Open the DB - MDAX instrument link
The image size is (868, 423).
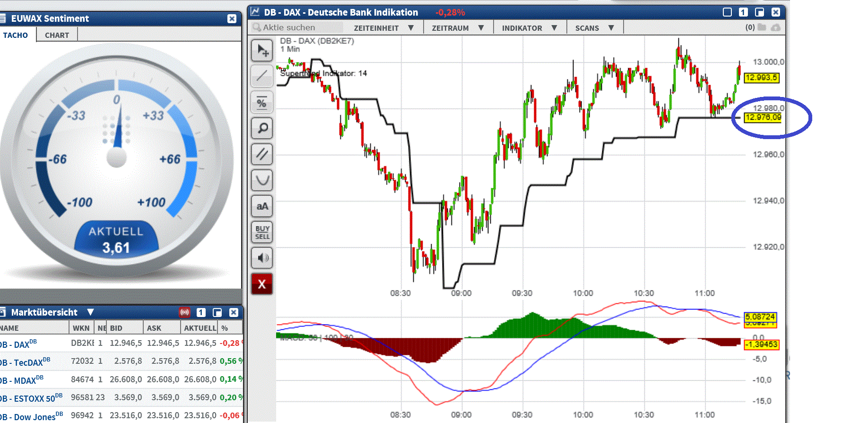click(21, 379)
